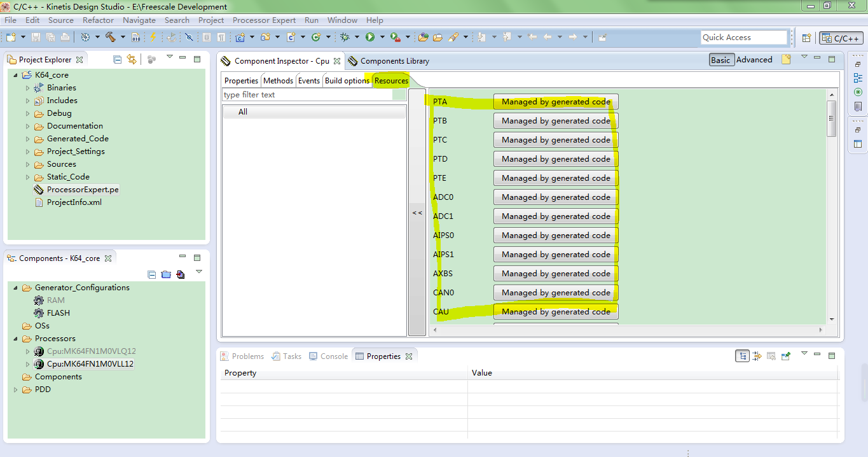
Task: Toggle Link with Editor in Project Explorer
Action: pos(132,59)
